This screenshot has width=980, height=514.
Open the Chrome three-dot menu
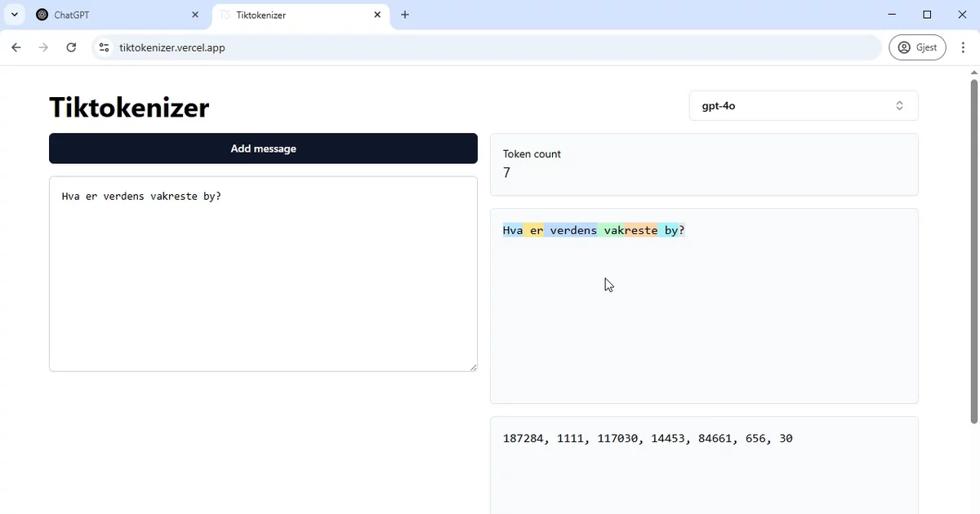click(x=964, y=47)
